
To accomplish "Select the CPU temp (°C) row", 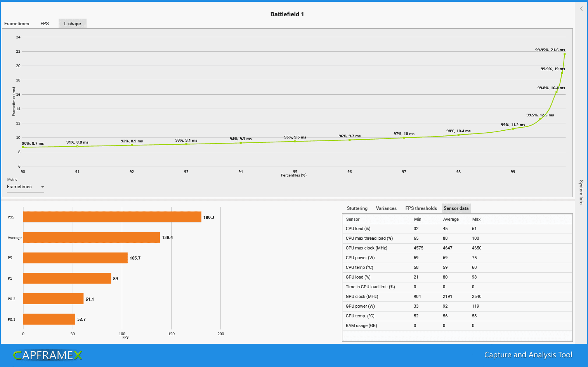I will click(x=458, y=268).
